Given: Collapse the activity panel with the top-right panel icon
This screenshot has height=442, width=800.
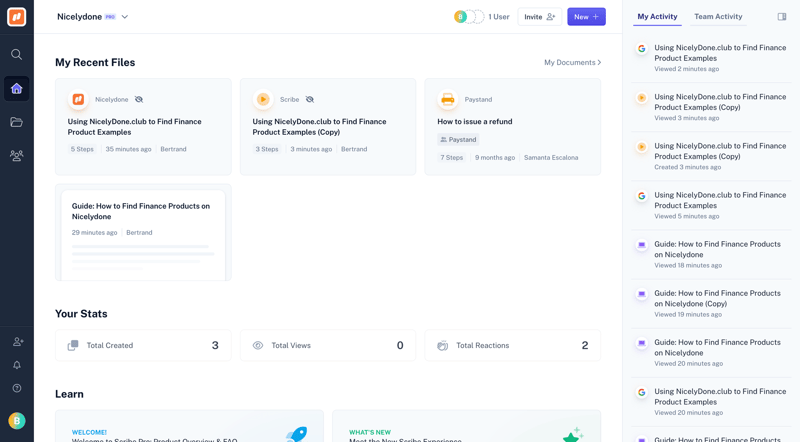Looking at the screenshot, I should (782, 17).
